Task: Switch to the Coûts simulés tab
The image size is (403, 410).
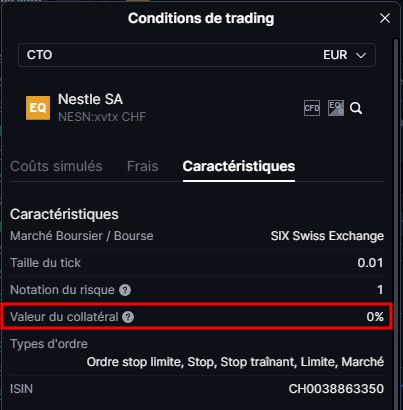Action: tap(56, 166)
